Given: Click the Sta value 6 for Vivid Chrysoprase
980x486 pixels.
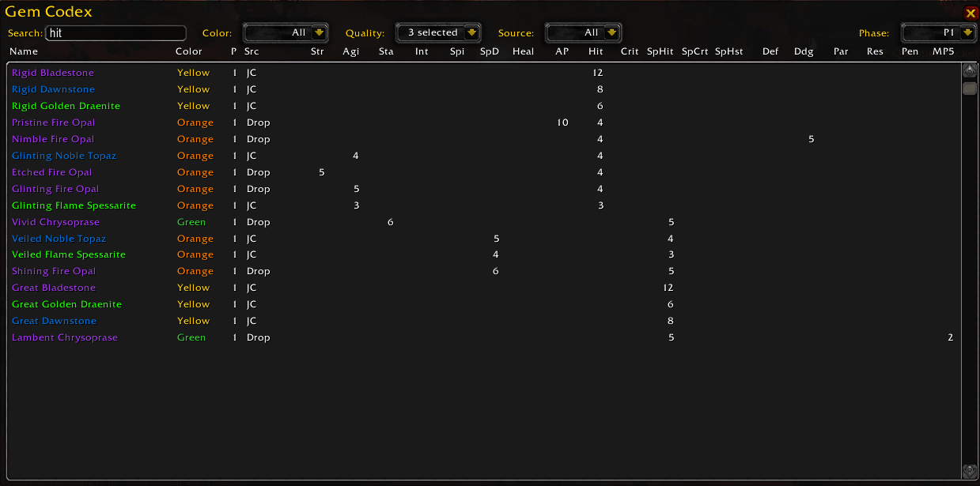Looking at the screenshot, I should point(390,222).
